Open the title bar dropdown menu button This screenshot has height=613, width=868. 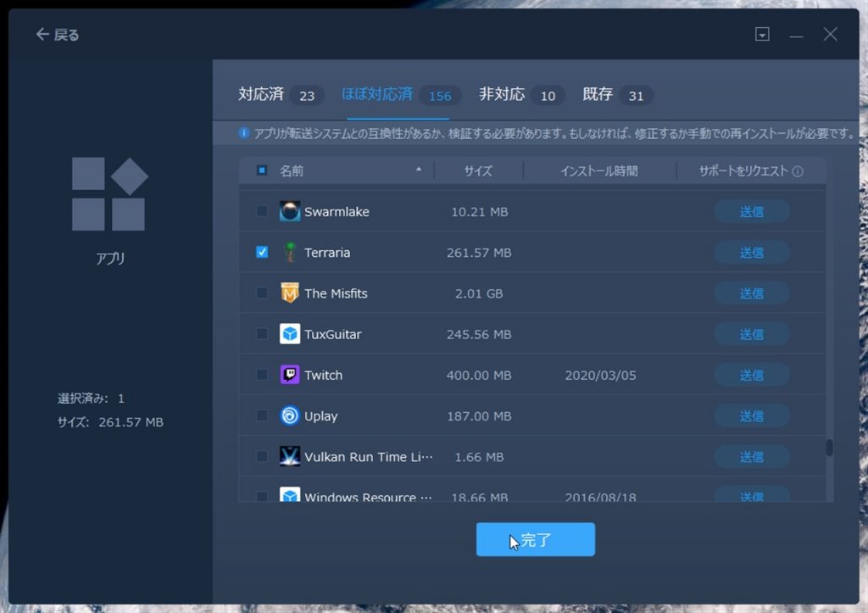coord(762,35)
